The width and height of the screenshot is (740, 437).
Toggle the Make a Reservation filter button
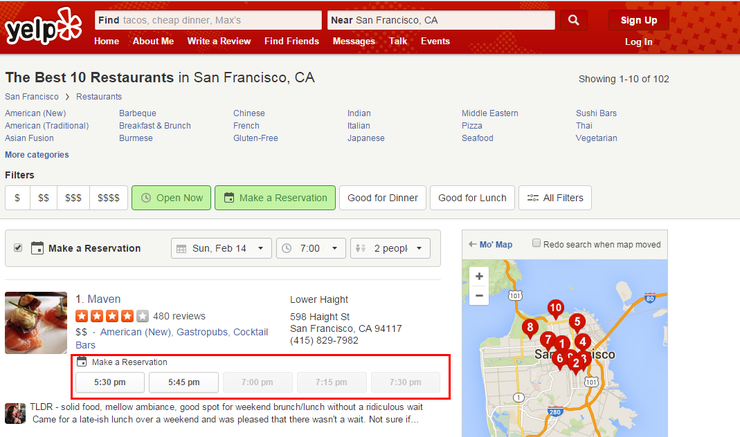point(275,198)
